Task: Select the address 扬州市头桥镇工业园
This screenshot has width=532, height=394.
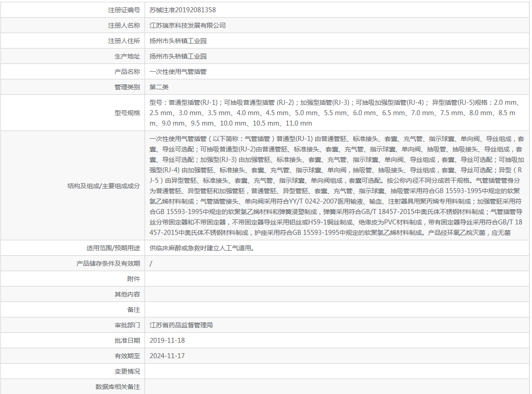Action: point(177,40)
